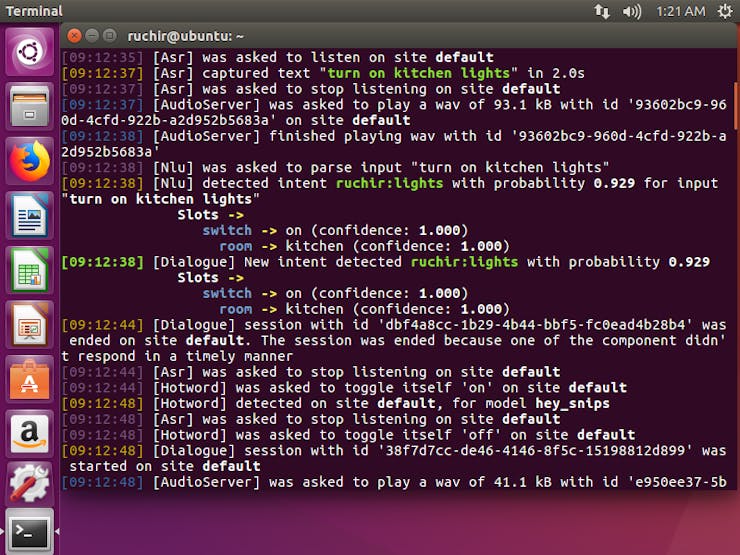Screen dimensions: 740x555
Task: Open System Settings from launcher
Action: pos(29,482)
